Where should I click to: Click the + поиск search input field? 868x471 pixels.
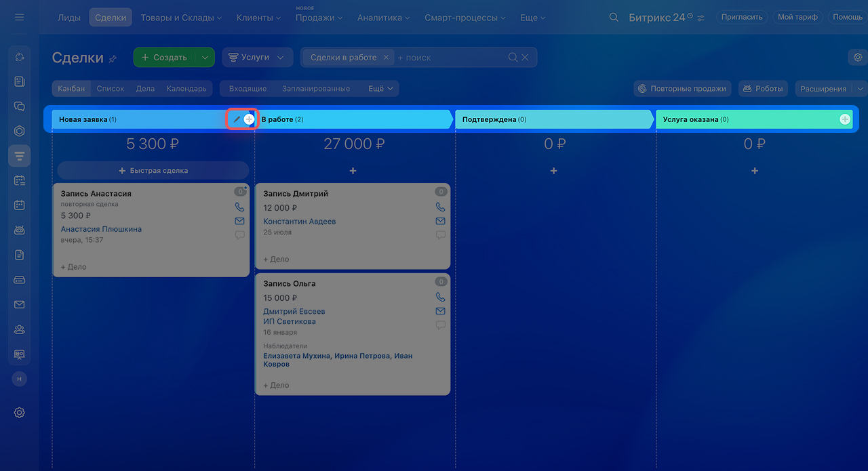point(451,58)
